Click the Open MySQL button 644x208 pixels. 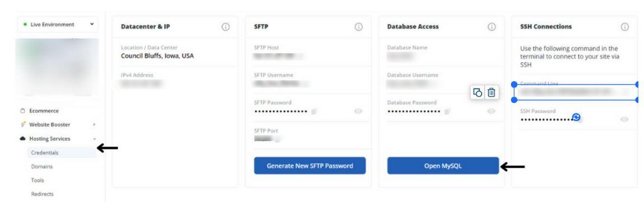pyautogui.click(x=443, y=166)
